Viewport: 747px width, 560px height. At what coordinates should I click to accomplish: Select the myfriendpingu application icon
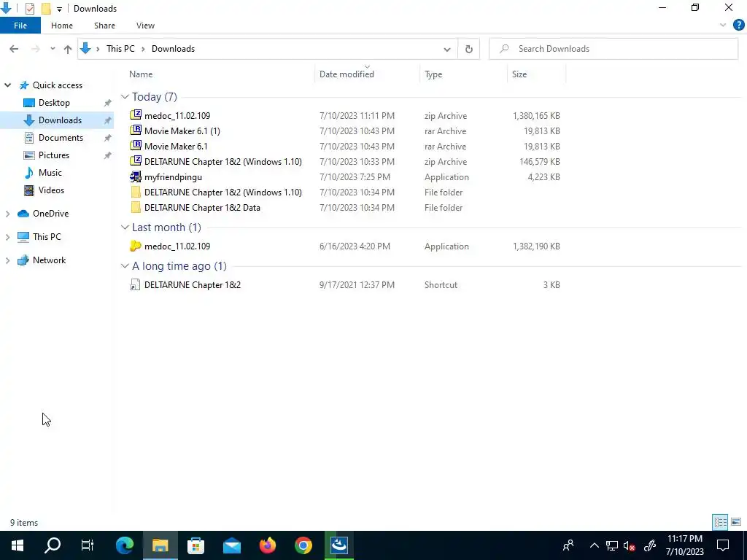136,176
